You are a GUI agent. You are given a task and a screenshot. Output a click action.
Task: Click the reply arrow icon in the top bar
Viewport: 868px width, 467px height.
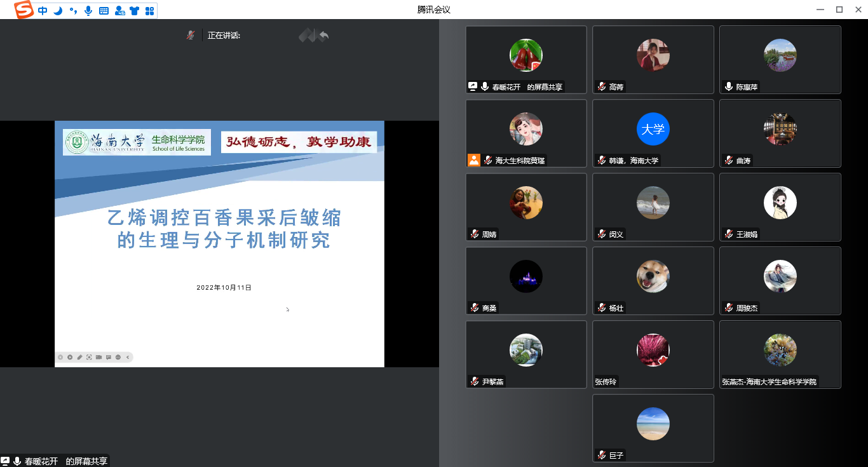324,36
